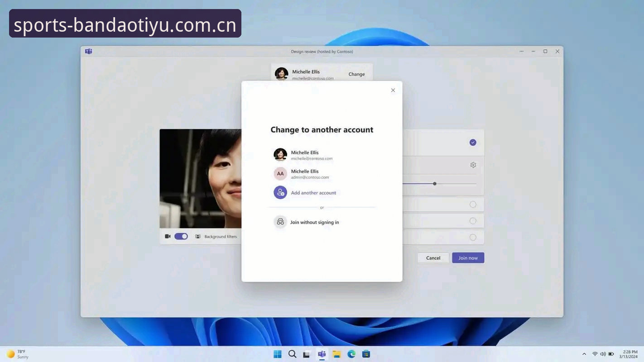Open the audio device settings gear

pos(473,165)
